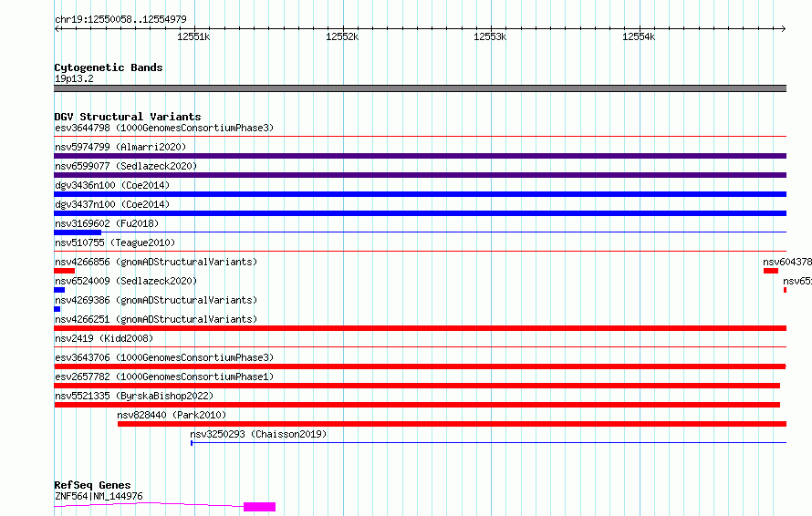This screenshot has width=812, height=516.
Task: Select the nsv828440 Park2010 variant label
Action: click(172, 415)
